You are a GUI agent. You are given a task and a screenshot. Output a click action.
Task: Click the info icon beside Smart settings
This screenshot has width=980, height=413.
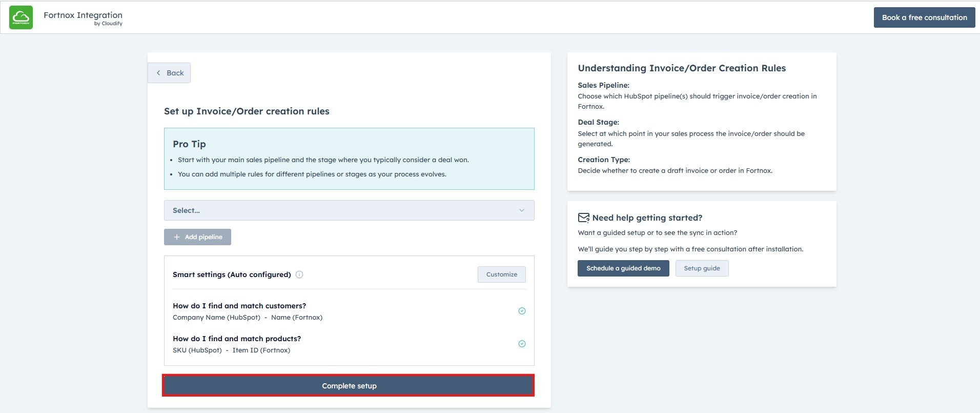(x=299, y=274)
